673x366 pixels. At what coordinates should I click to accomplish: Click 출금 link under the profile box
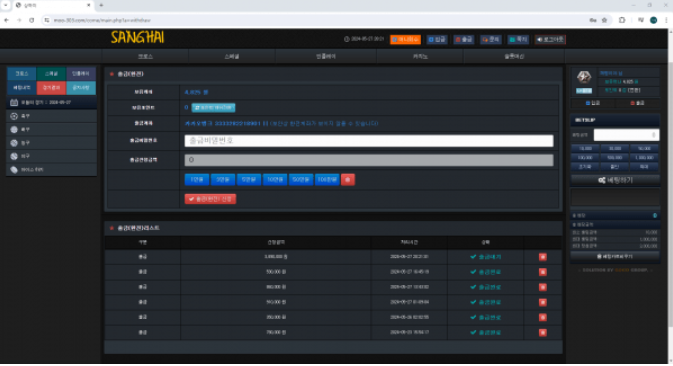pos(637,103)
